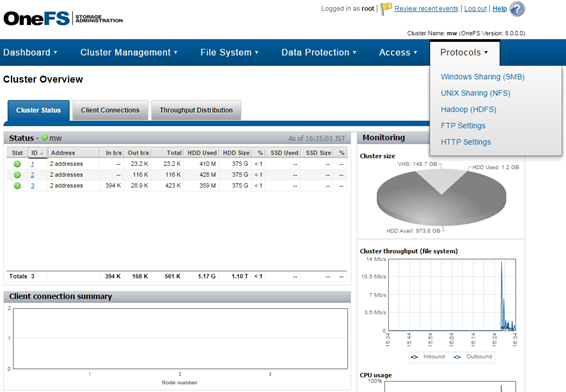The height and width of the screenshot is (392, 566).
Task: Click 'VHS: 148.7 GB' pie label
Action: click(417, 164)
